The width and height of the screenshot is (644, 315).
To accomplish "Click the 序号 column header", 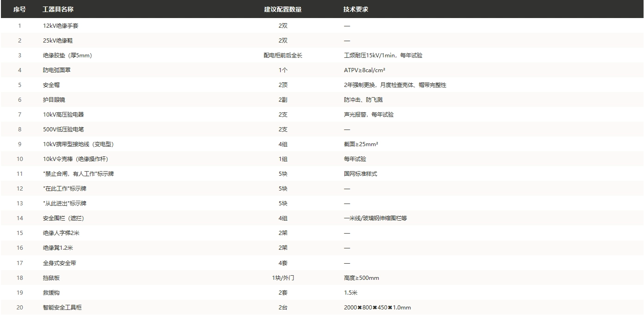I will (x=19, y=9).
